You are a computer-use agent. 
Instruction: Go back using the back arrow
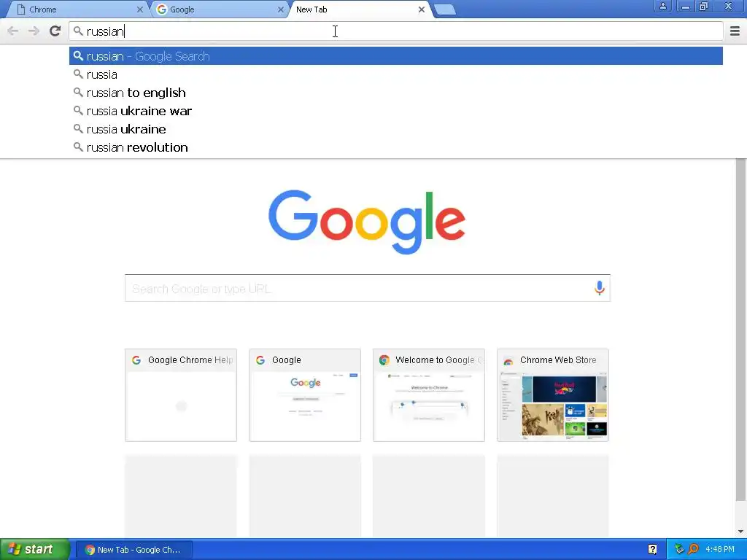[13, 31]
